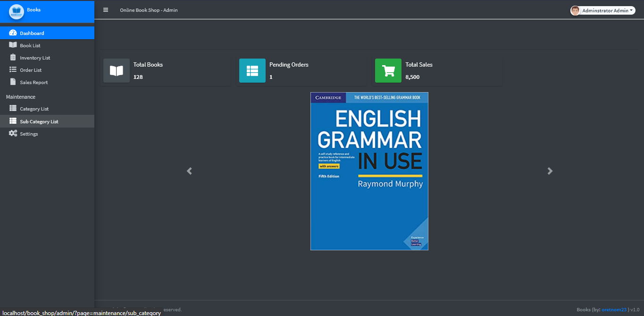Click the Total Books label
Image resolution: width=644 pixels, height=316 pixels.
[x=148, y=65]
